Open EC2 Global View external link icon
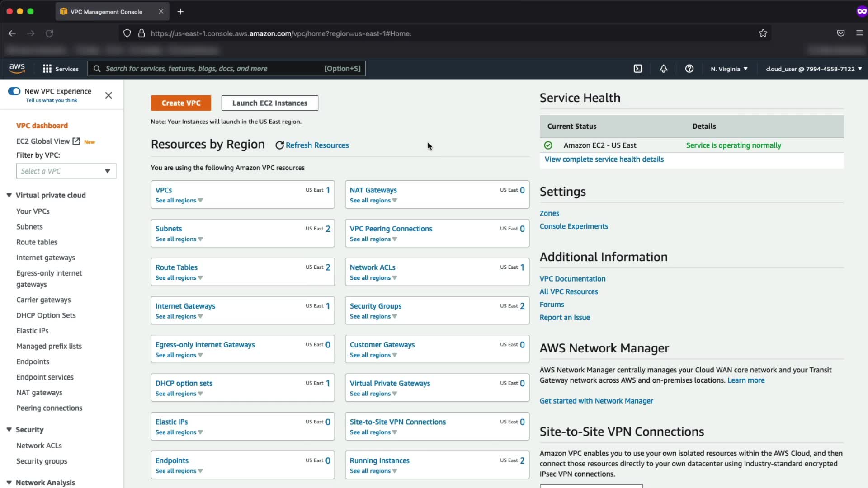Screen dimensions: 868x488 pos(76,141)
